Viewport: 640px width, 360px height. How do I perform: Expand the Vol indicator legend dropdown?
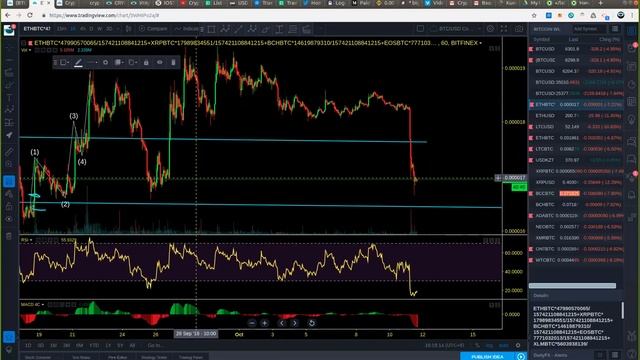(30, 50)
